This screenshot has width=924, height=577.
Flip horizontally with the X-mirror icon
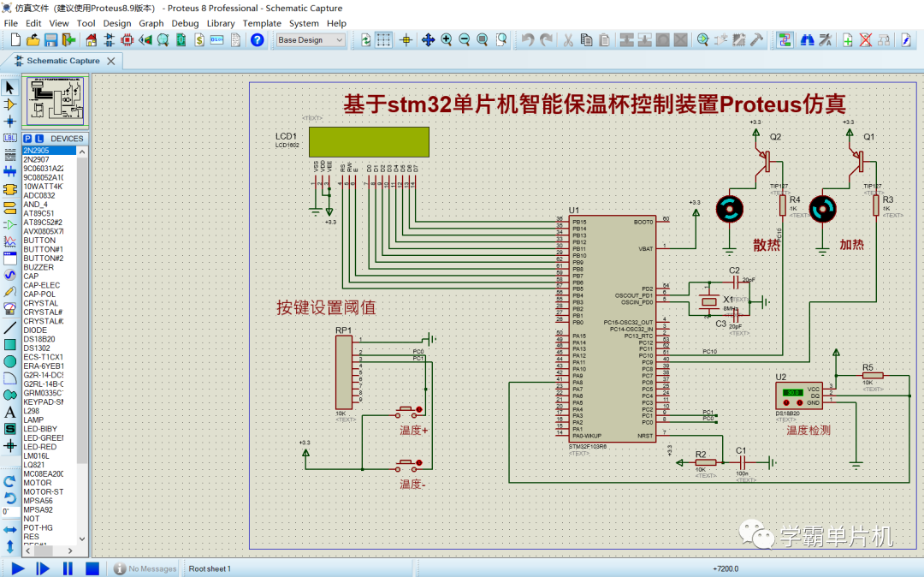pyautogui.click(x=10, y=530)
